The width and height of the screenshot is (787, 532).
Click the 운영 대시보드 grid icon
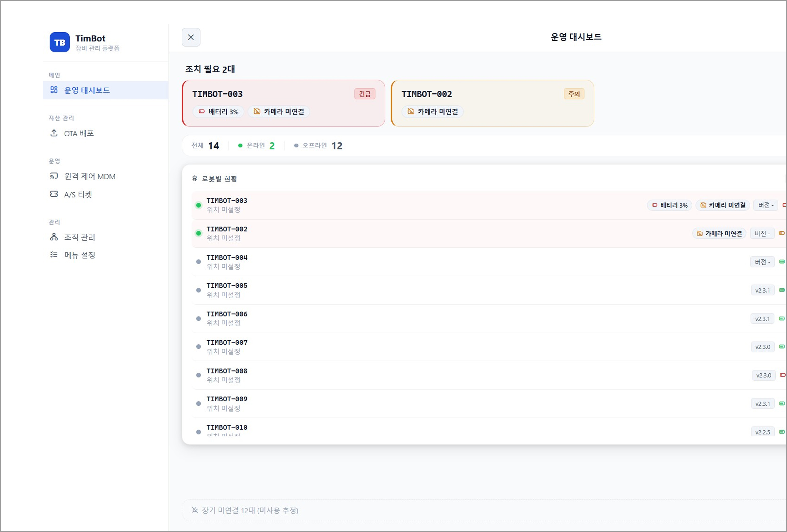coord(54,90)
